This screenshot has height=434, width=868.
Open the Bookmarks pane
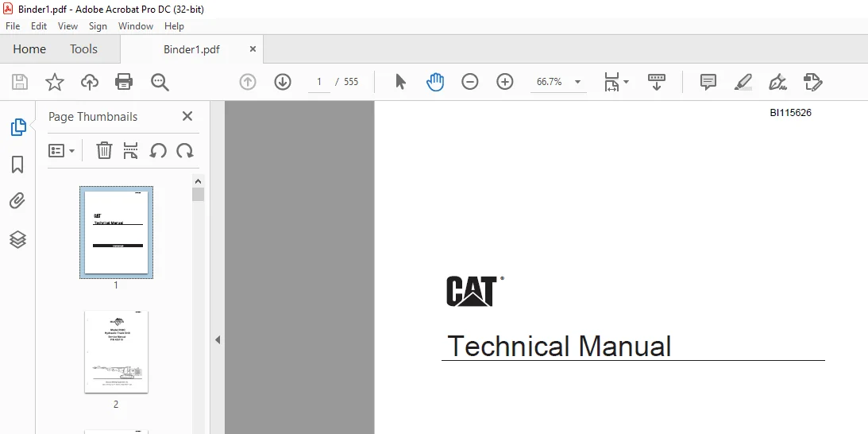(17, 165)
